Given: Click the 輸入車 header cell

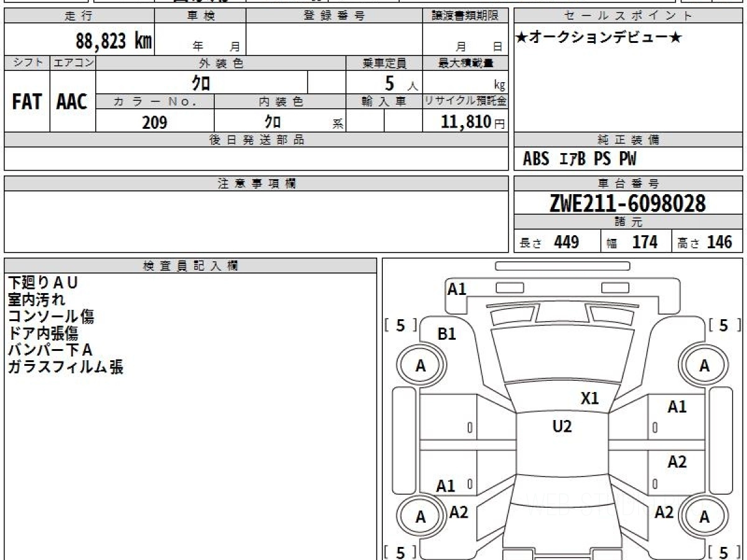Looking at the screenshot, I should pyautogui.click(x=384, y=102).
